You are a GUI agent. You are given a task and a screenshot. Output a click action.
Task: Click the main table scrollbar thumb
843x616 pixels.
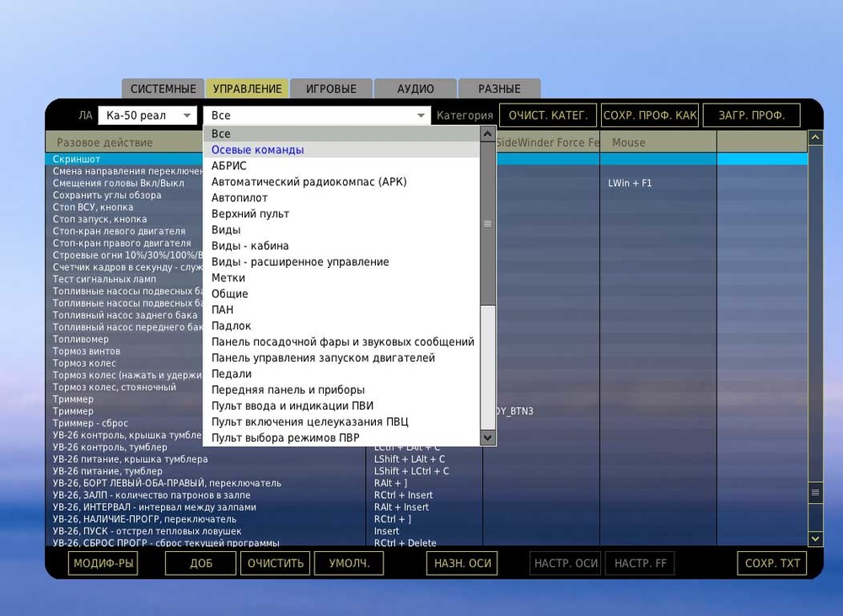tap(815, 492)
